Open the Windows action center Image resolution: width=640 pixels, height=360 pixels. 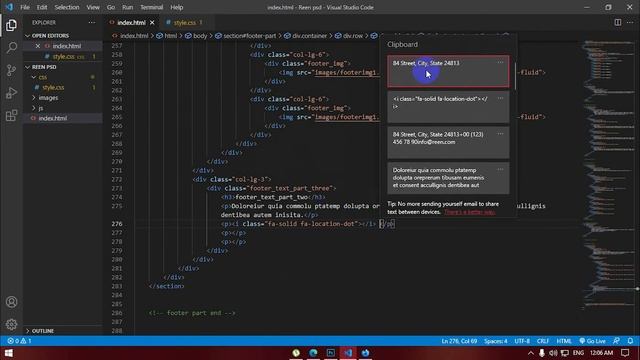[625, 353]
